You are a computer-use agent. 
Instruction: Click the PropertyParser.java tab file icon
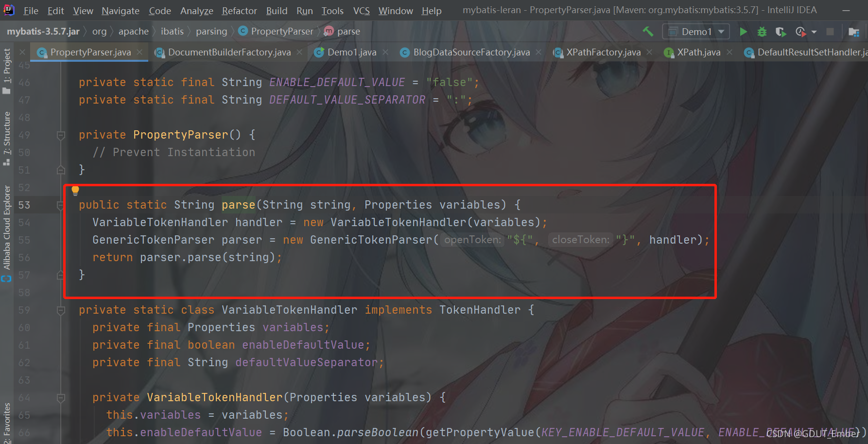click(42, 53)
